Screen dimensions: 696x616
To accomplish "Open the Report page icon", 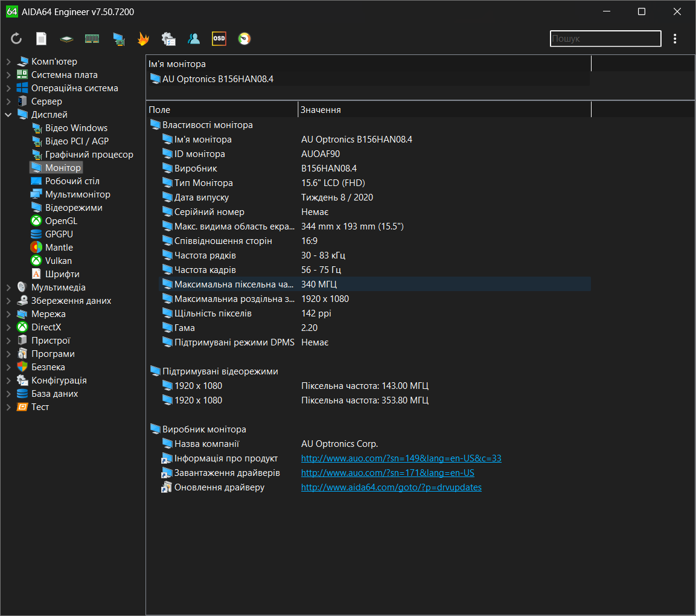I will tap(41, 39).
